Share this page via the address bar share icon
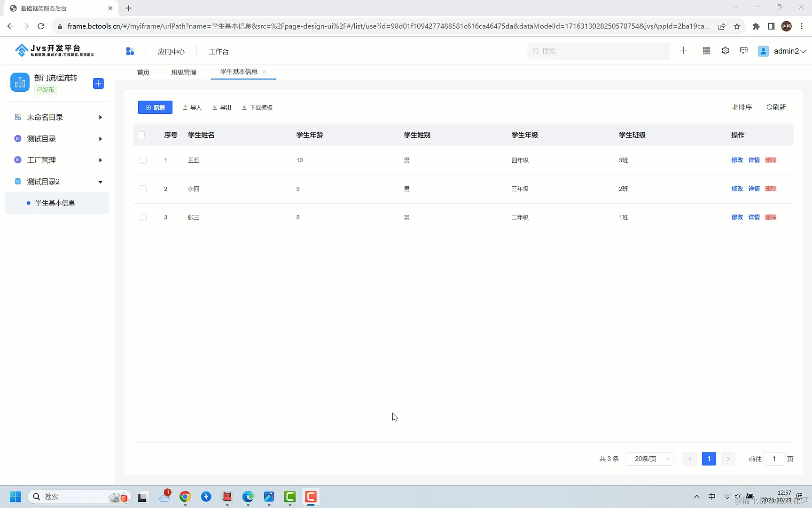This screenshot has height=508, width=812. [722, 26]
